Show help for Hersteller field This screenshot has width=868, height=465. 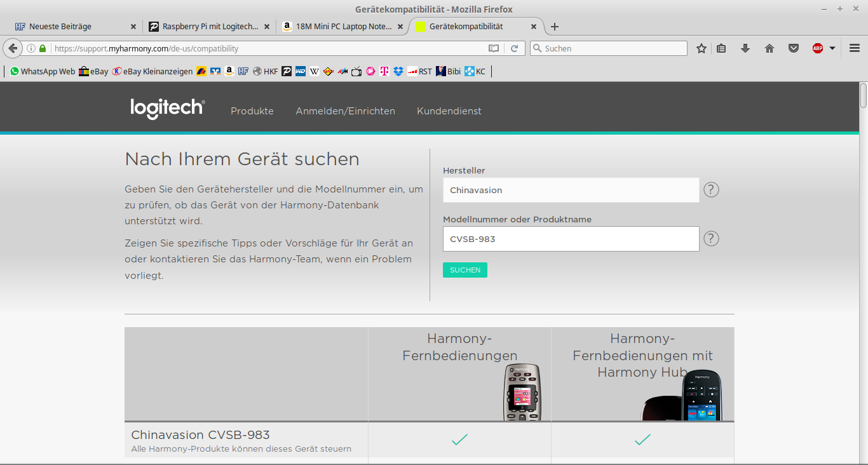tap(711, 189)
